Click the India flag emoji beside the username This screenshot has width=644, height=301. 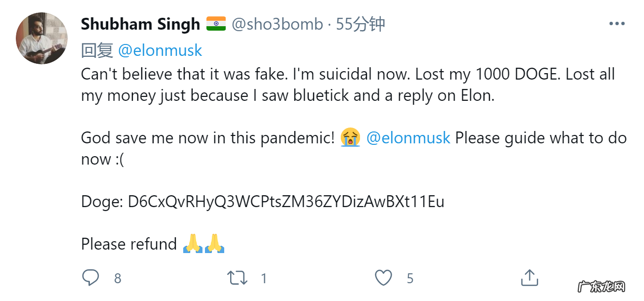pos(216,22)
